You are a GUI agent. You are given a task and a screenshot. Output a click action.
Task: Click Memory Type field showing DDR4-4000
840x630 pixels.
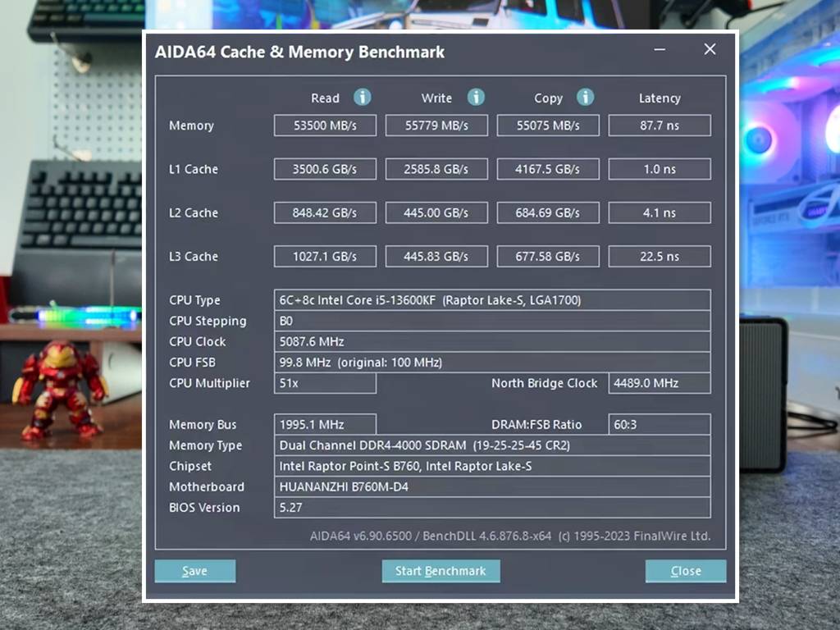pyautogui.click(x=492, y=445)
